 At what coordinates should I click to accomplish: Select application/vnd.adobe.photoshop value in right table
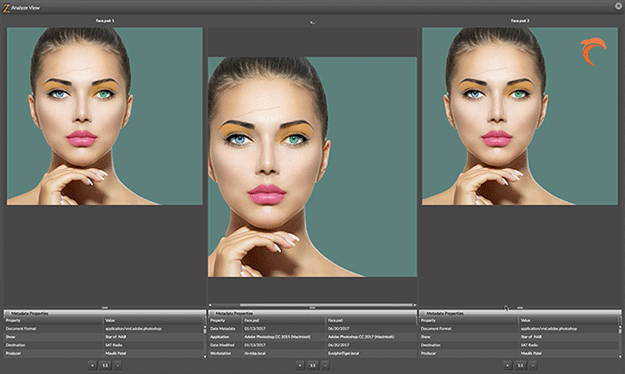click(548, 329)
